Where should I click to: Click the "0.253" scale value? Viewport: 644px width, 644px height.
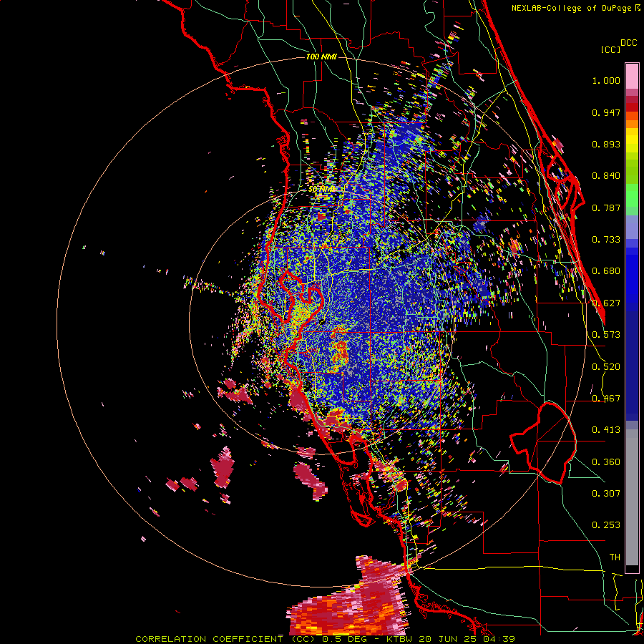coord(606,525)
